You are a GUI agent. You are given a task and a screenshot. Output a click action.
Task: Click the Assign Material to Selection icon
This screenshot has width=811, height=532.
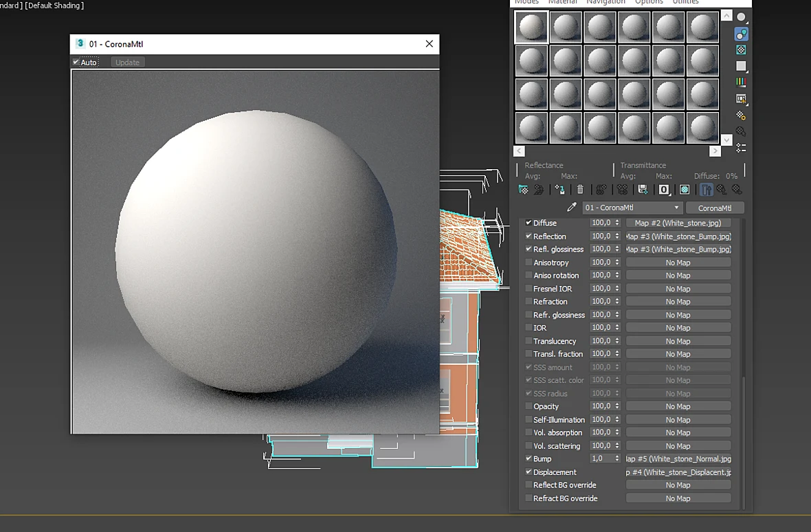559,190
